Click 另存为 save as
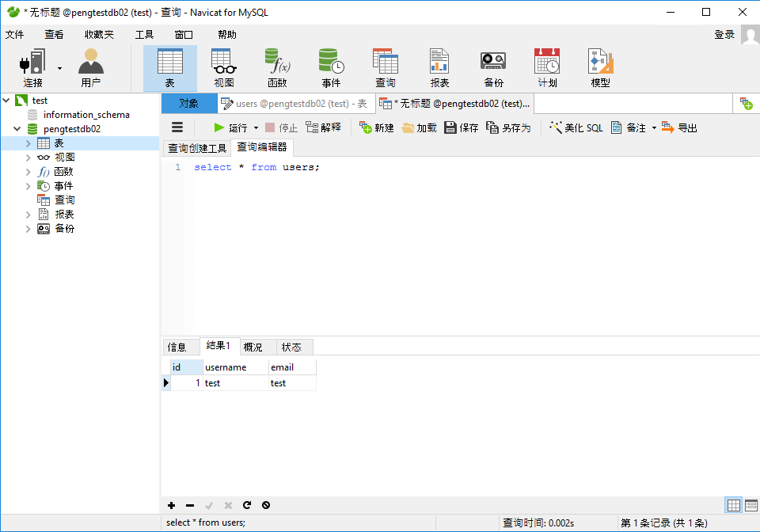This screenshot has width=760, height=532. pyautogui.click(x=508, y=127)
